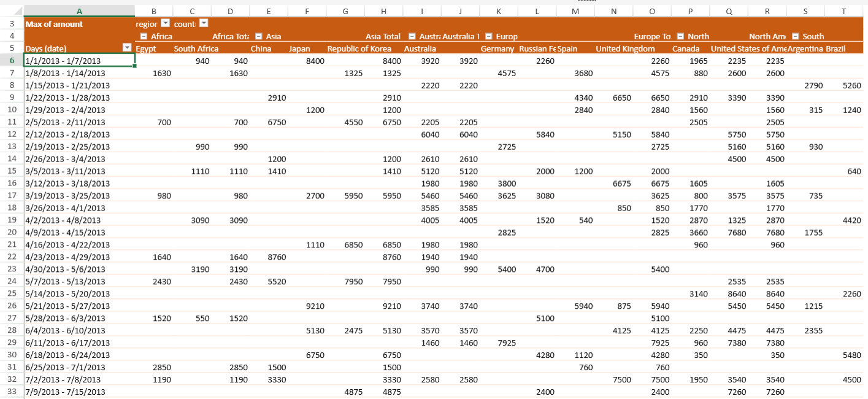
Task: Select row 6 header
Action: tap(12, 60)
